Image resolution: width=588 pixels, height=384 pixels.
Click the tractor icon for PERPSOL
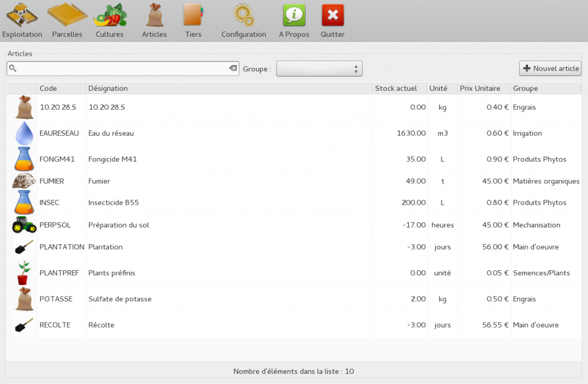24,225
